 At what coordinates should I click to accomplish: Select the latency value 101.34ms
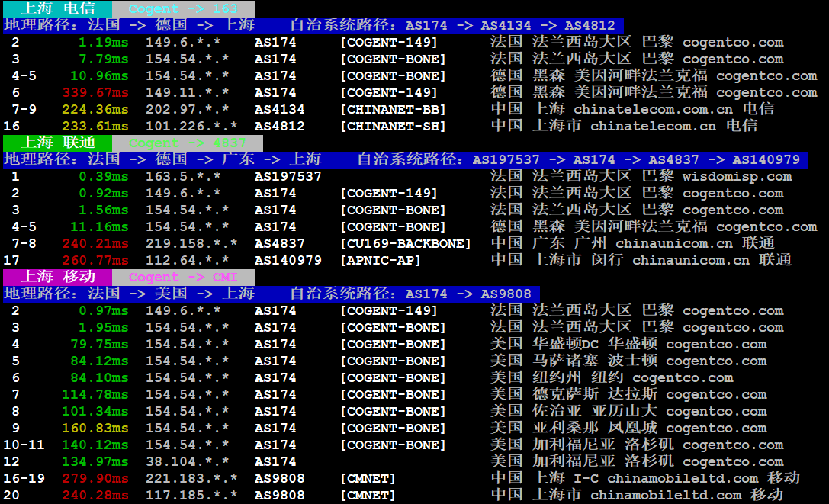coord(95,412)
